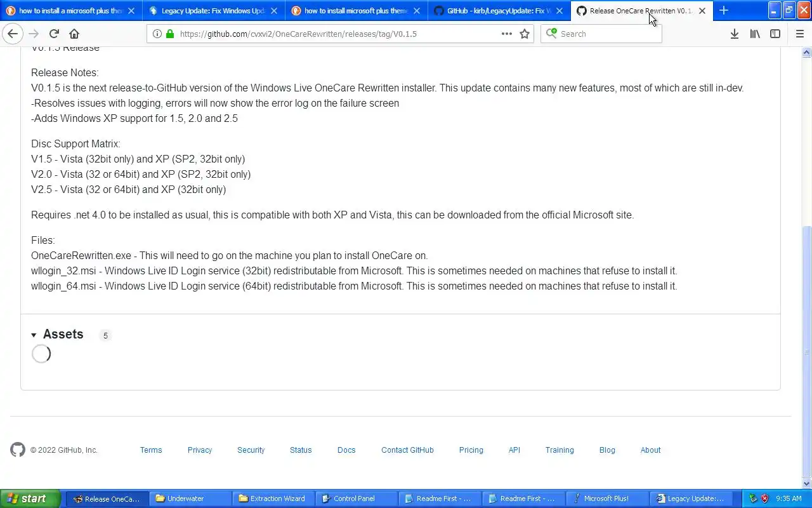
Task: Collapse the Assets section triangle
Action: point(34,335)
